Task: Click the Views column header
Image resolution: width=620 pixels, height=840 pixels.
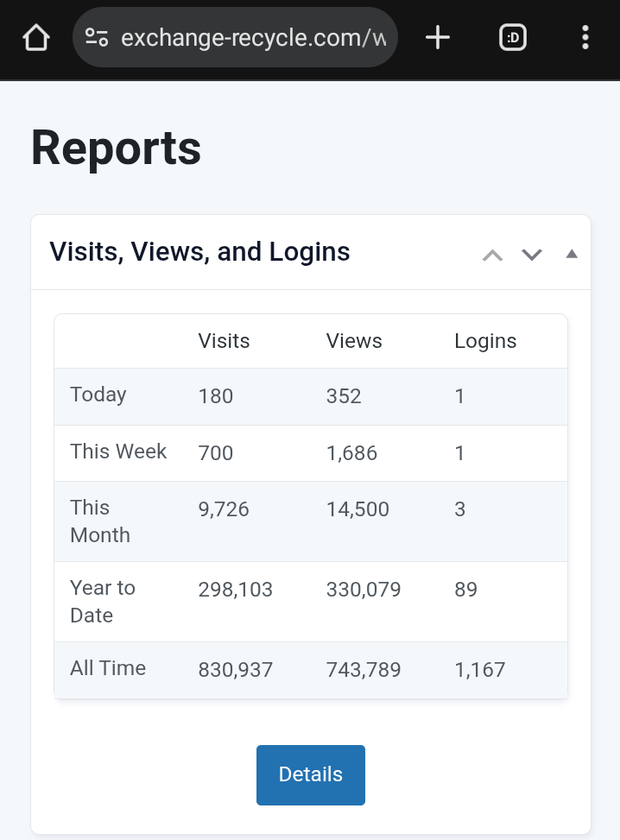Action: point(354,341)
